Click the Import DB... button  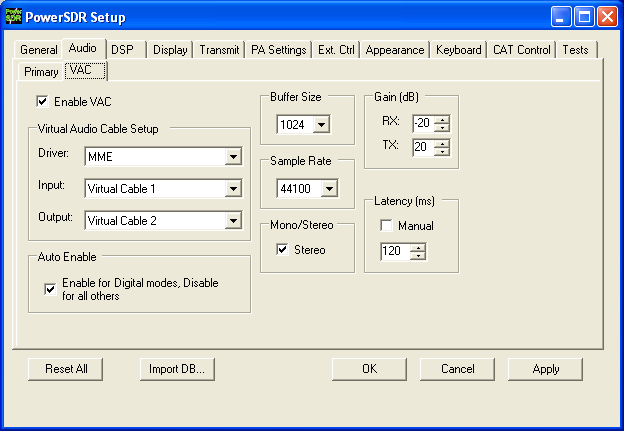[x=177, y=368]
